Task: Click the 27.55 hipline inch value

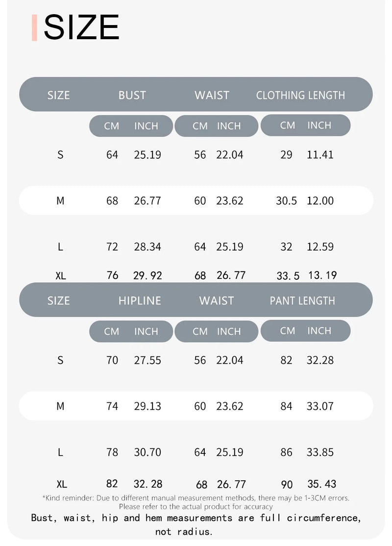Action: [x=147, y=360]
